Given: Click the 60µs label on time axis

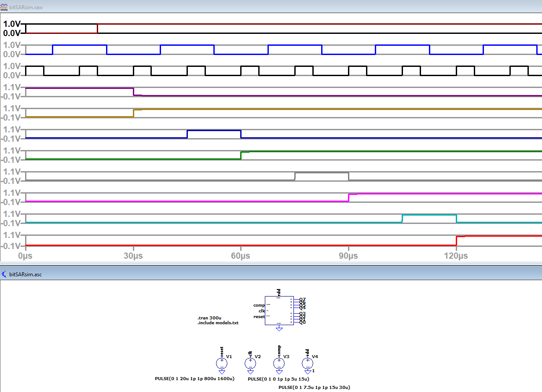Looking at the screenshot, I should (241, 256).
